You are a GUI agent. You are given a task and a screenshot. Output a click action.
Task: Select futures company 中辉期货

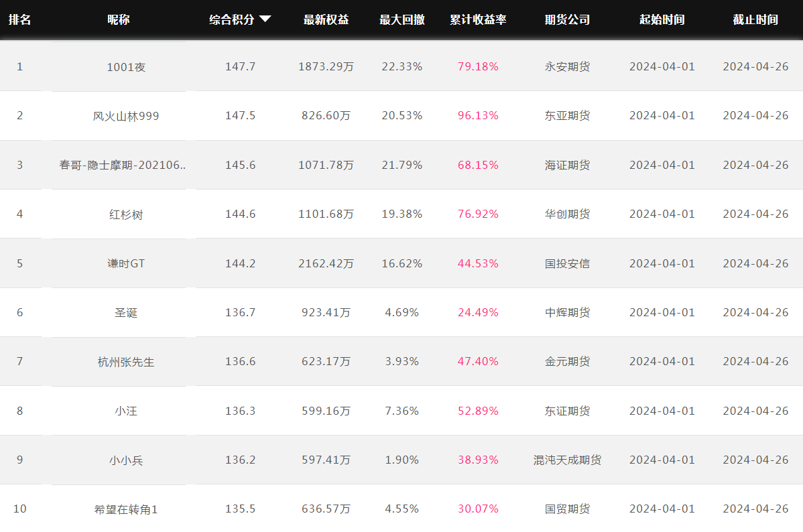pos(567,312)
